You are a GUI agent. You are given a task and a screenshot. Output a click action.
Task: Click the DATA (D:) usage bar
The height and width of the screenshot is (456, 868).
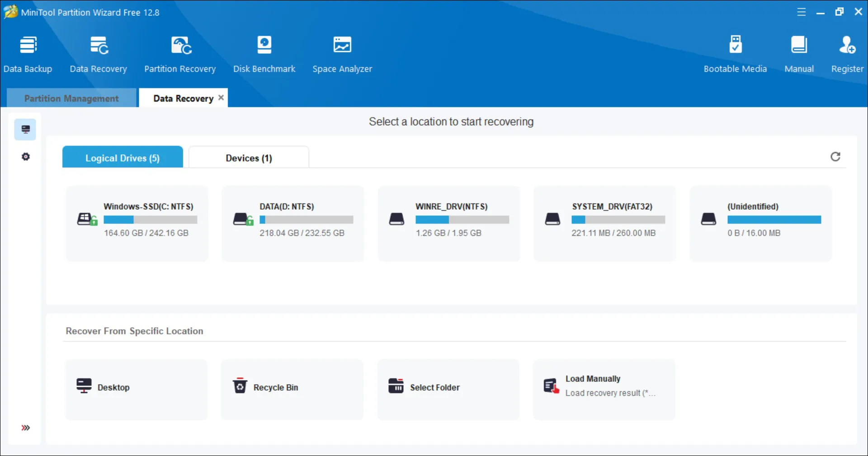coord(306,220)
